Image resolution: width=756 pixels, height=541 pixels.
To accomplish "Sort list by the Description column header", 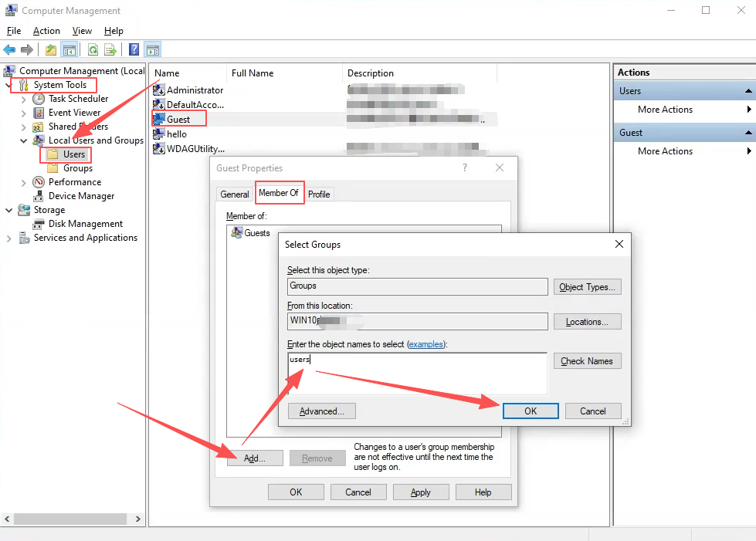I will coord(419,73).
